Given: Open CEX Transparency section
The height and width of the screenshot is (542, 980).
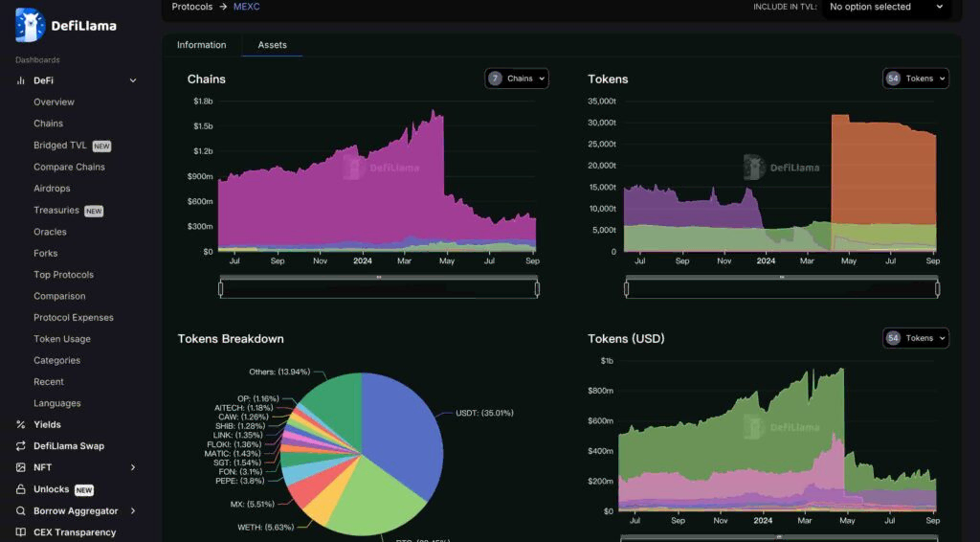Looking at the screenshot, I should [x=75, y=532].
